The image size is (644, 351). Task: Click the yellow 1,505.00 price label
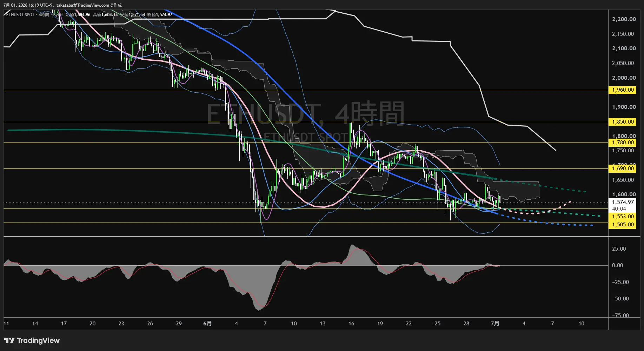(x=623, y=225)
